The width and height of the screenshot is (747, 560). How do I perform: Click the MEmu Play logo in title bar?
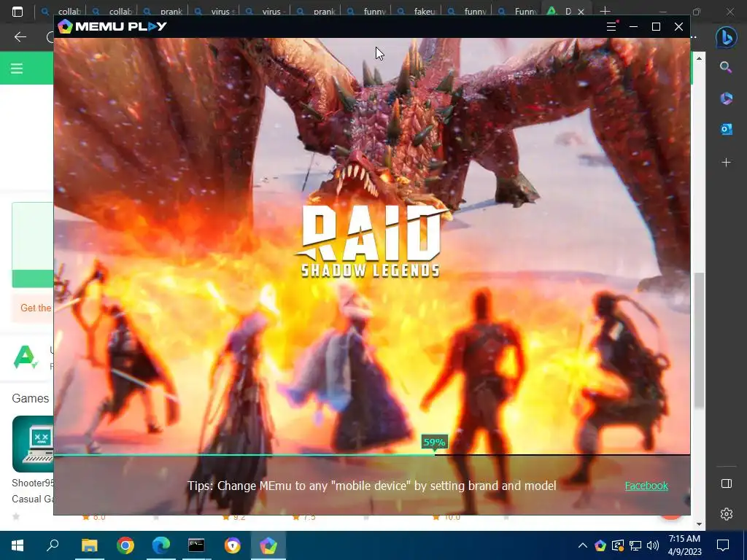[112, 26]
